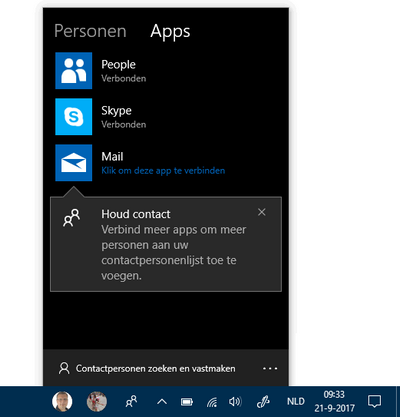This screenshot has height=417, width=400.
Task: Click 'Verbonden' status under Skype
Action: [124, 125]
